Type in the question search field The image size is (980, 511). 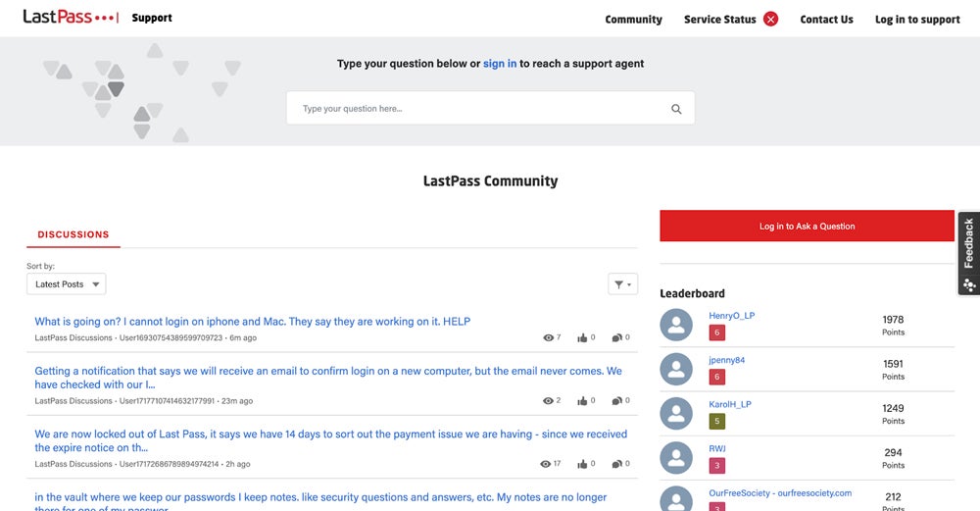point(480,109)
